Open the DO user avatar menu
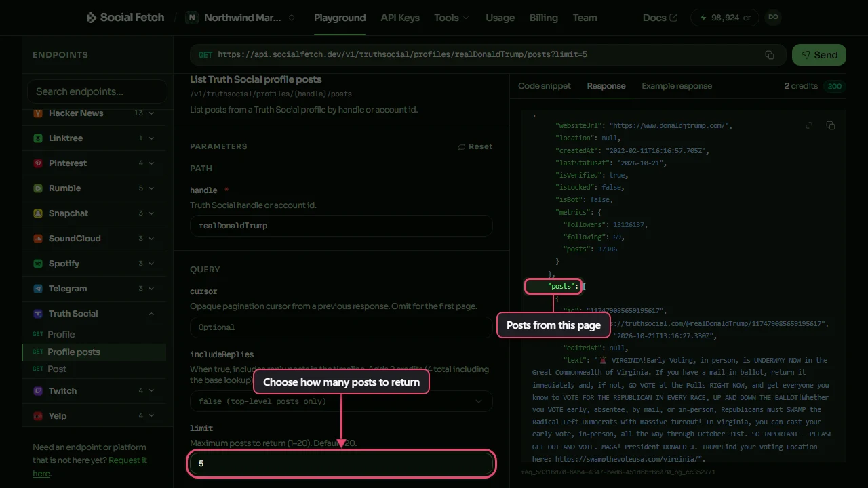The height and width of the screenshot is (488, 868). [x=772, y=18]
